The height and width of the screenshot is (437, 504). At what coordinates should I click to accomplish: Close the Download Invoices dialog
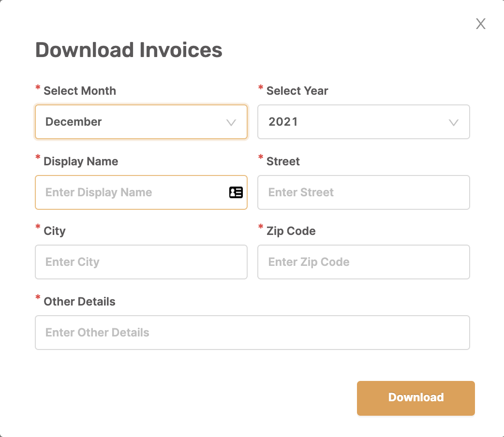(480, 24)
